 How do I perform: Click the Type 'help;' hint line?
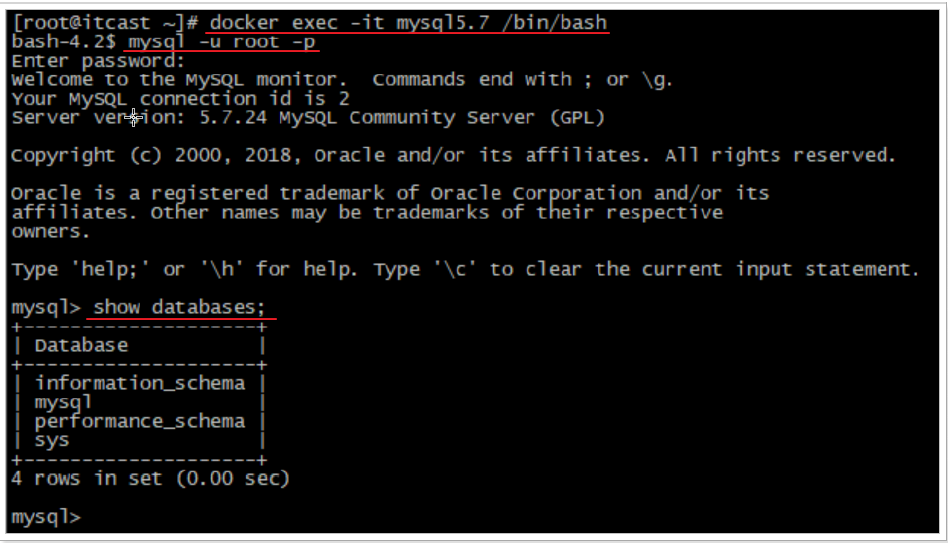click(x=464, y=269)
